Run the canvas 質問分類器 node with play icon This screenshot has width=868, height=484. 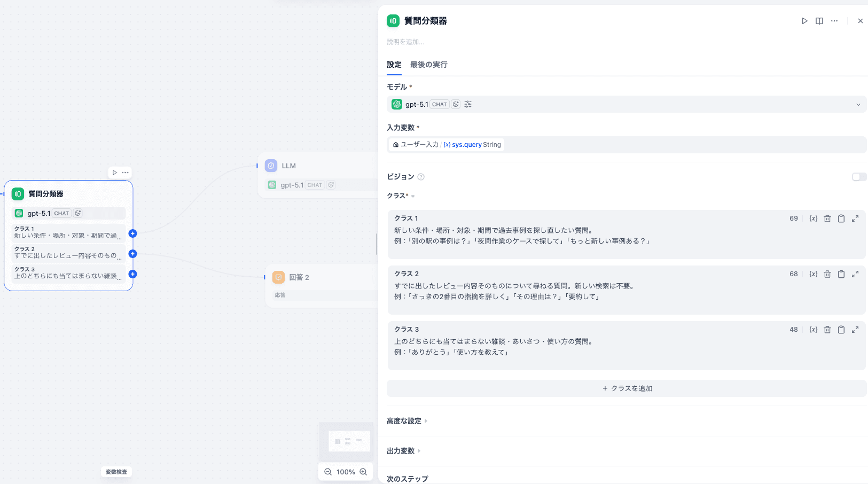(x=114, y=173)
